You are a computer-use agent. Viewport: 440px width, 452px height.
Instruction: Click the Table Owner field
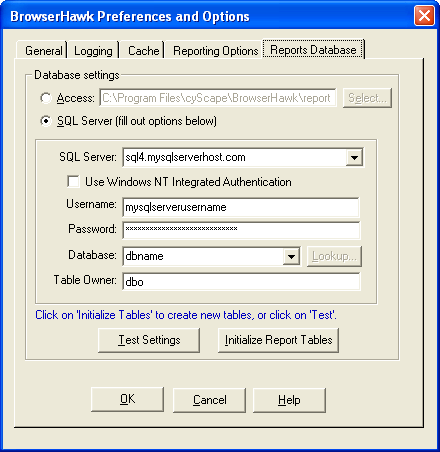tap(241, 282)
